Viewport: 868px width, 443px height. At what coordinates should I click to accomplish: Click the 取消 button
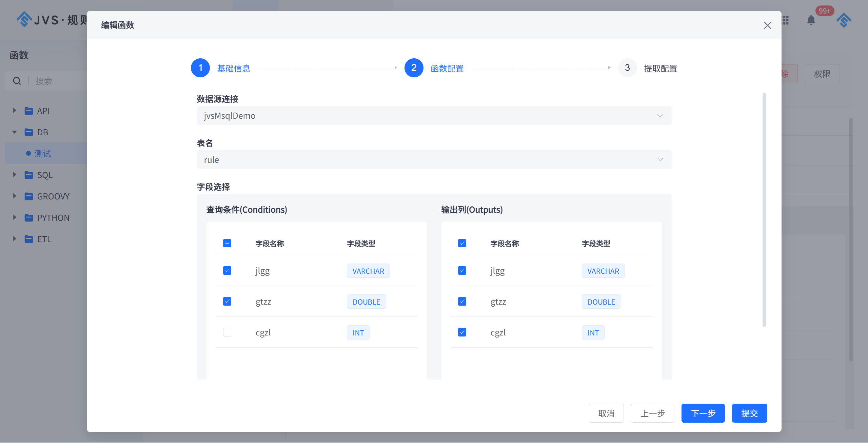pos(606,413)
